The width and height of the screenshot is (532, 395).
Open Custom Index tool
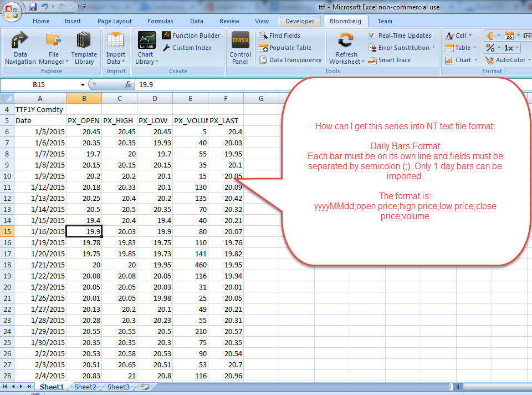point(187,48)
